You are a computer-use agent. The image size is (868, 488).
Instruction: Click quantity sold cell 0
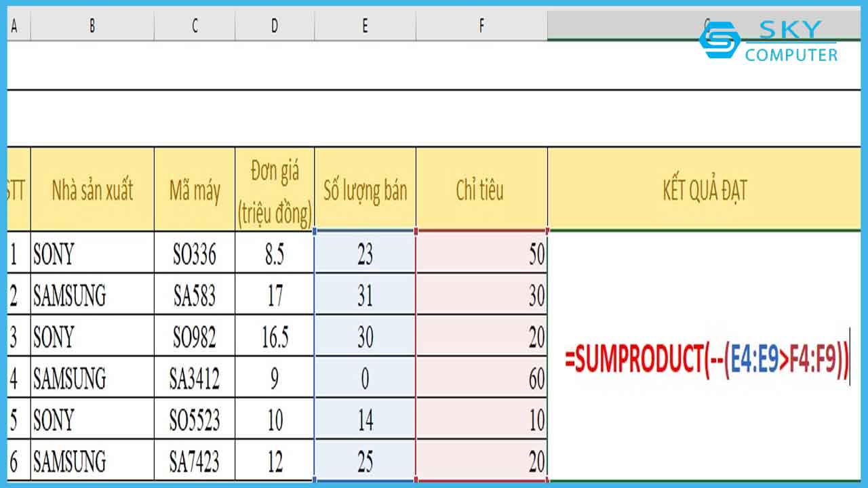[366, 378]
